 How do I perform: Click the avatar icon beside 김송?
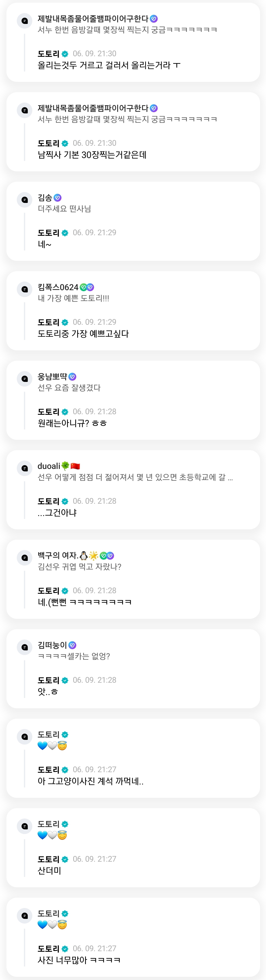25,200
